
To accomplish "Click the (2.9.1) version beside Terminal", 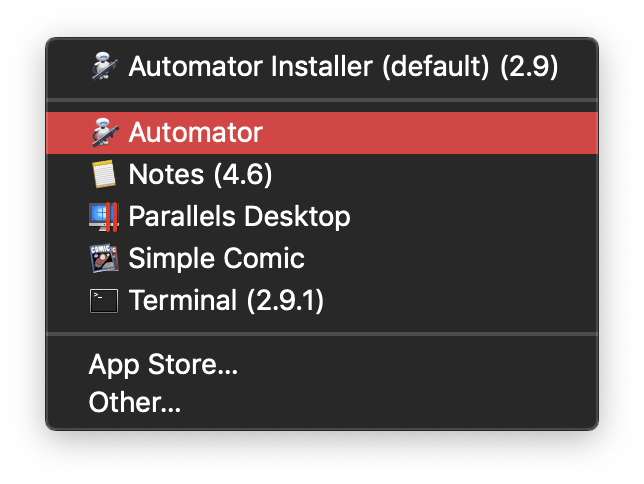I will (x=285, y=300).
